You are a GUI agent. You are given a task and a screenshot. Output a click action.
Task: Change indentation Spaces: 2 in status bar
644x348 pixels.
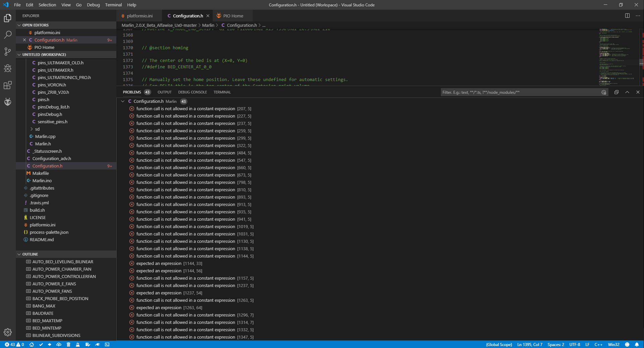pos(555,345)
